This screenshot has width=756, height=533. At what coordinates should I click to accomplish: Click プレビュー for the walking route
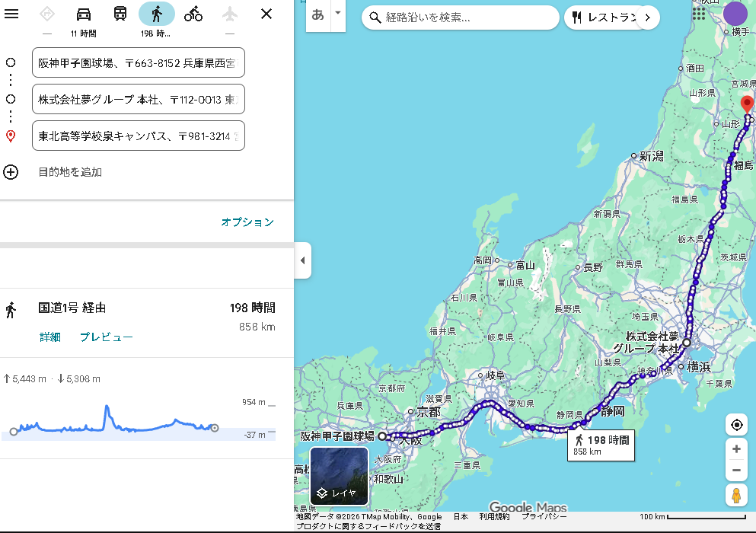tap(107, 337)
